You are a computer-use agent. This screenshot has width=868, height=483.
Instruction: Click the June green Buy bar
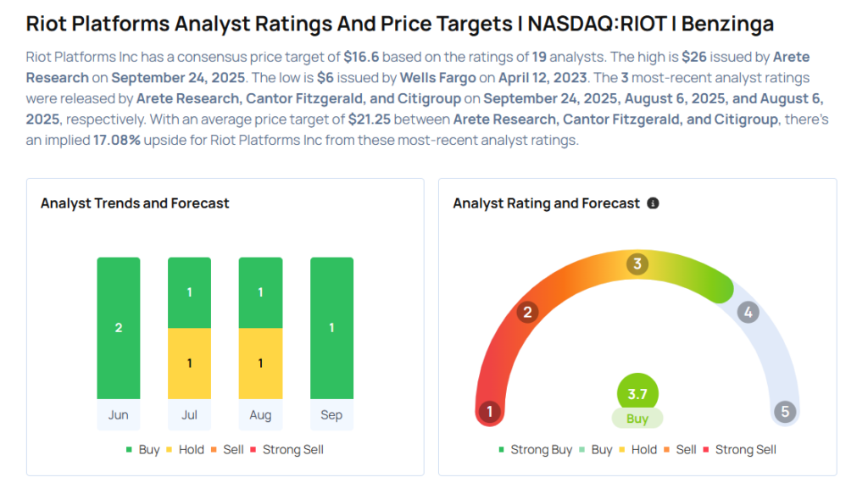coord(119,327)
